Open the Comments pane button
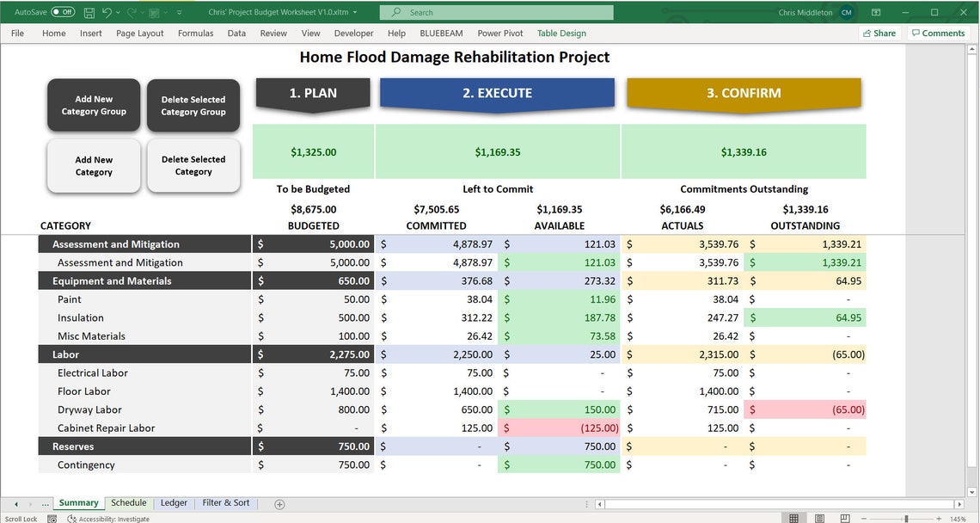 [x=938, y=34]
